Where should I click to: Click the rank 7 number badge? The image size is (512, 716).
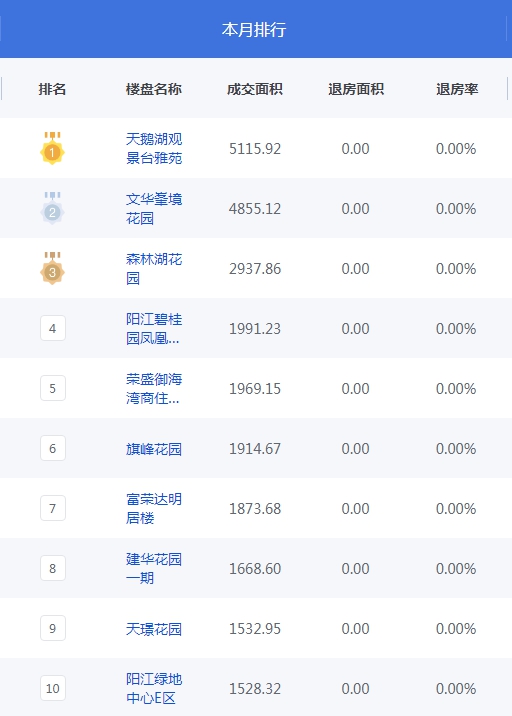53,508
